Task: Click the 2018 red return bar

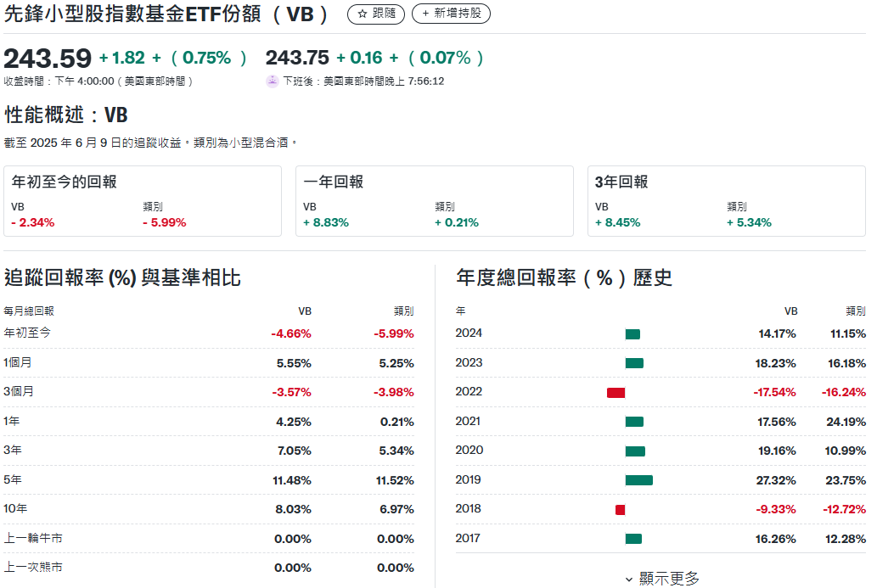Action: (x=621, y=510)
